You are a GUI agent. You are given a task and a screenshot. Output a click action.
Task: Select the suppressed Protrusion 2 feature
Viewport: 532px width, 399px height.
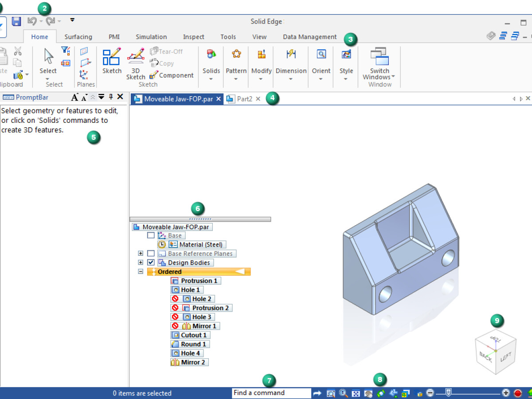[x=207, y=308]
